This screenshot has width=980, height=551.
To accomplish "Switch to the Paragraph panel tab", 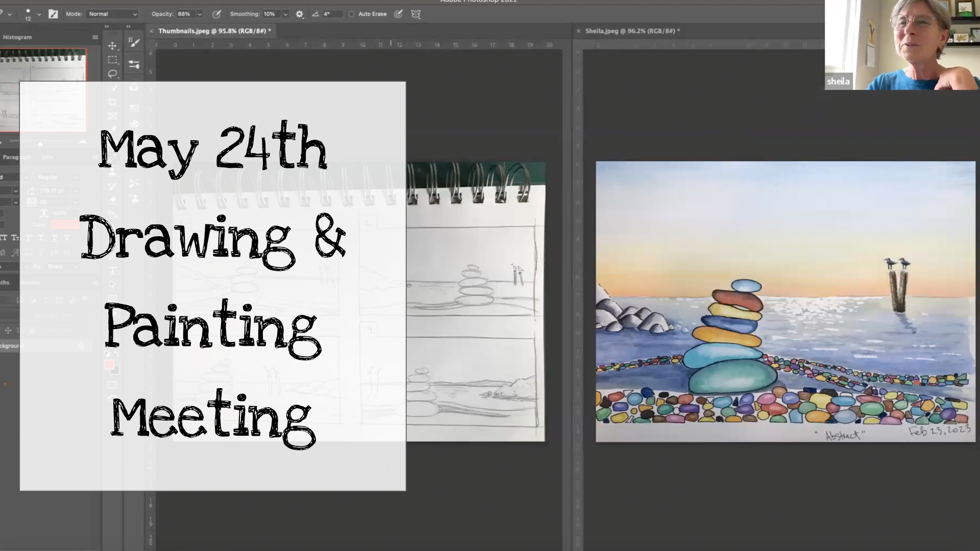I will click(17, 157).
